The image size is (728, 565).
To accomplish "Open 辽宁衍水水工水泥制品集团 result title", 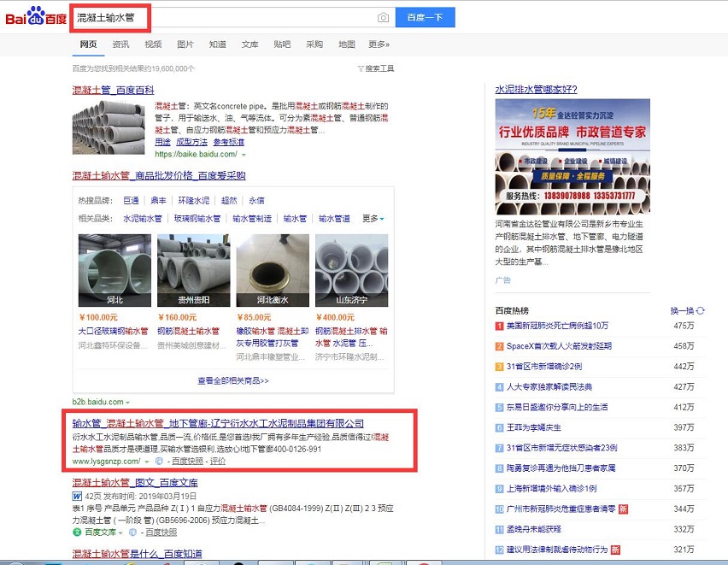I will [218, 423].
